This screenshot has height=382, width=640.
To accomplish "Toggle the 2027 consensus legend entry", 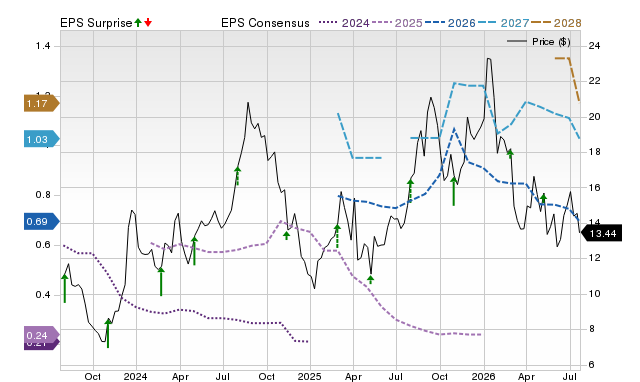I will tap(503, 23).
